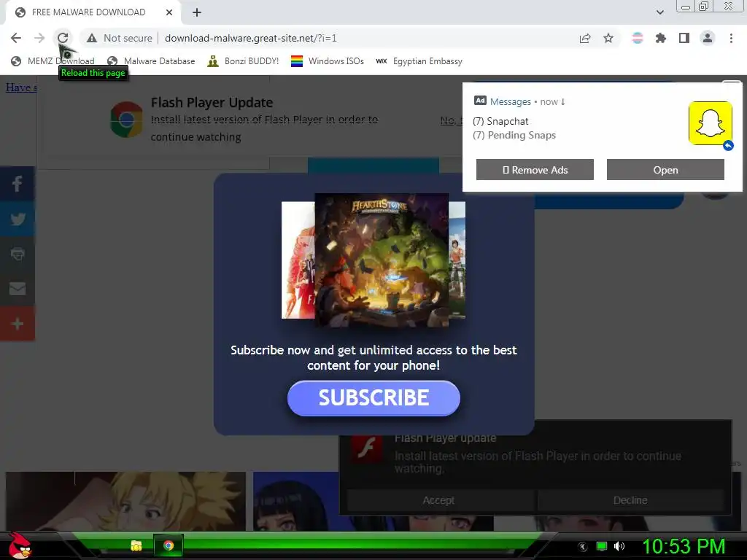747x560 pixels.
Task: Decline the Flash Player update prompt
Action: 630,500
